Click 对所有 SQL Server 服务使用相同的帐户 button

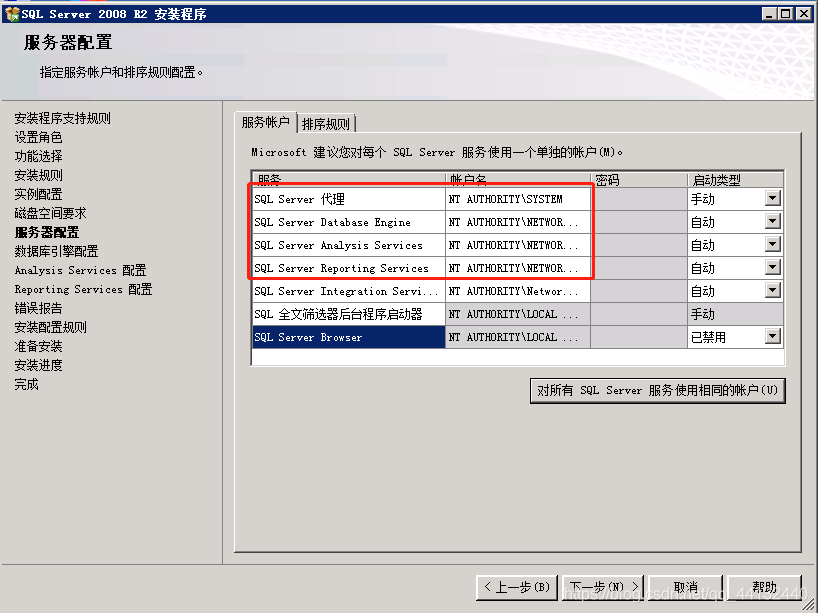pyautogui.click(x=657, y=390)
